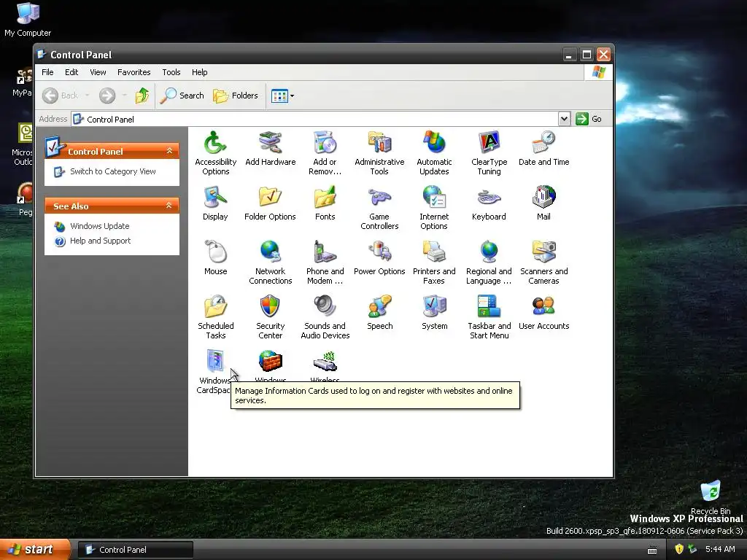
Task: Click the Up folder toolbar button
Action: pos(142,96)
